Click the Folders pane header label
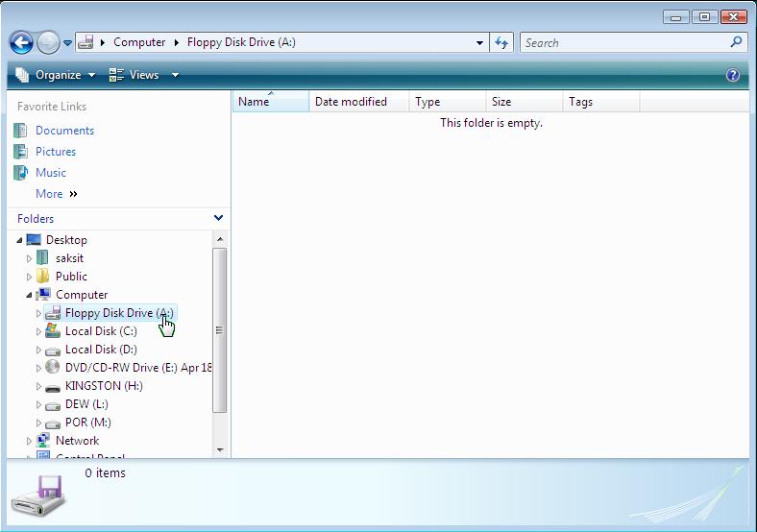Viewport: 757px width, 532px height. pos(36,219)
